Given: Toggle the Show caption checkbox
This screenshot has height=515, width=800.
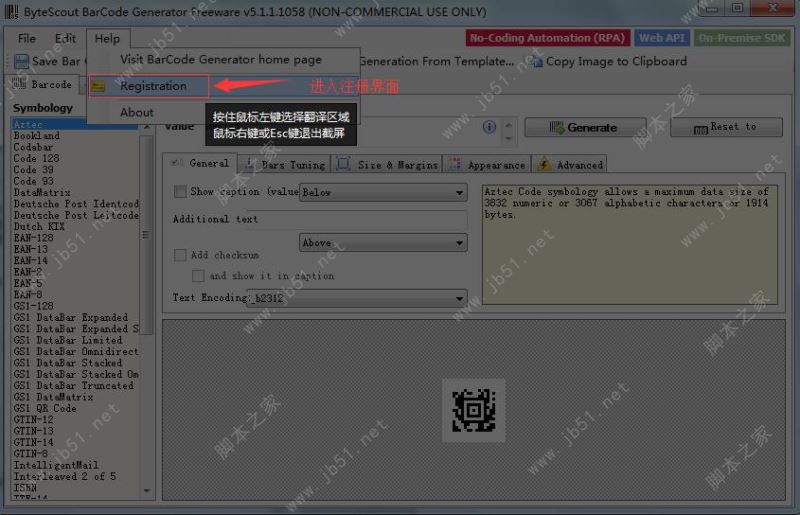Looking at the screenshot, I should pos(180,191).
